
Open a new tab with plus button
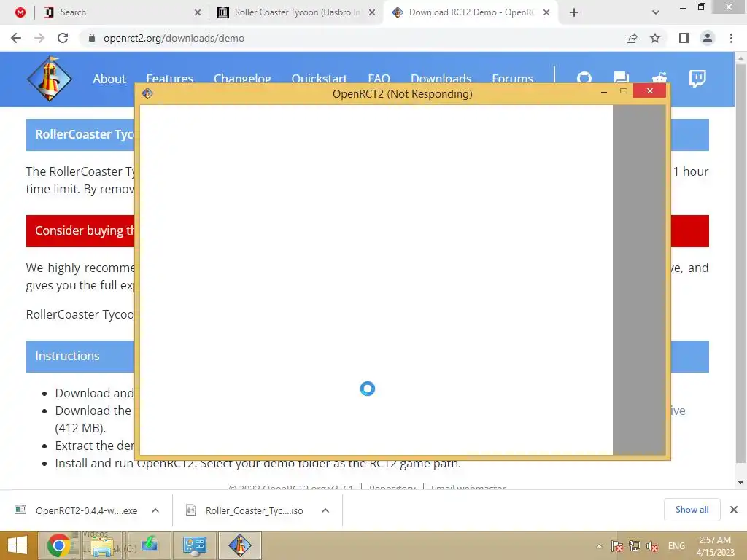574,12
